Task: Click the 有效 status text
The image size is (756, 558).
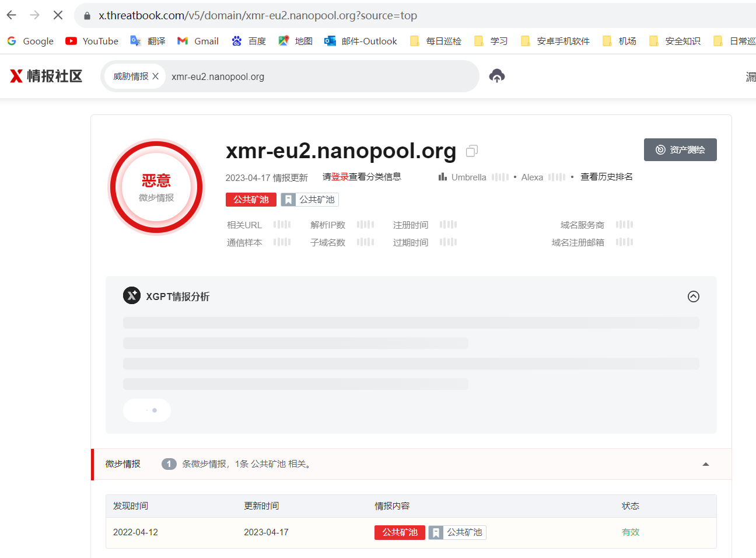Action: 631,532
